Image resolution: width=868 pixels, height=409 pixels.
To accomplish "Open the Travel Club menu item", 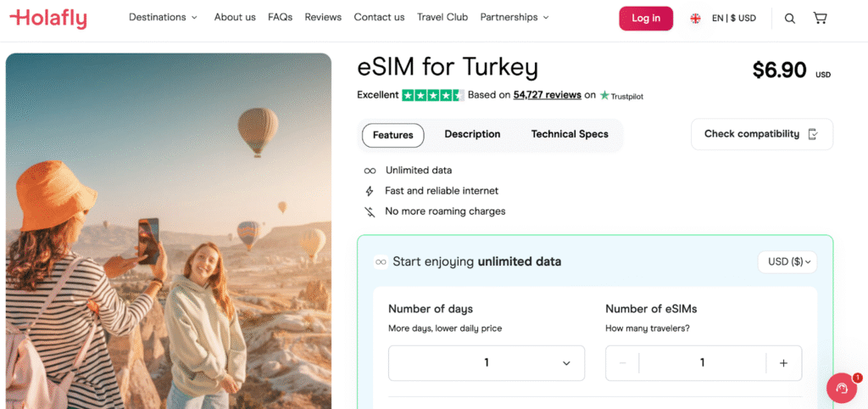I will coord(442,17).
